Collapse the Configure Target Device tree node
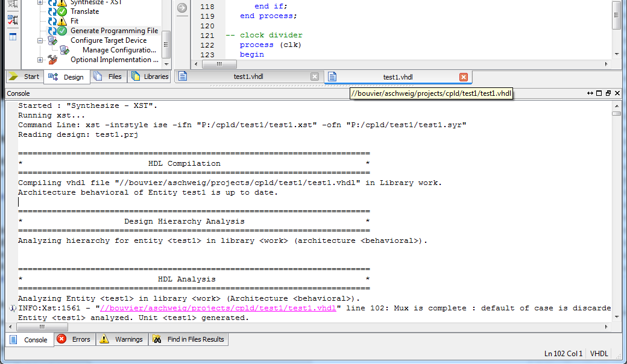The width and height of the screenshot is (627, 364). [40, 40]
